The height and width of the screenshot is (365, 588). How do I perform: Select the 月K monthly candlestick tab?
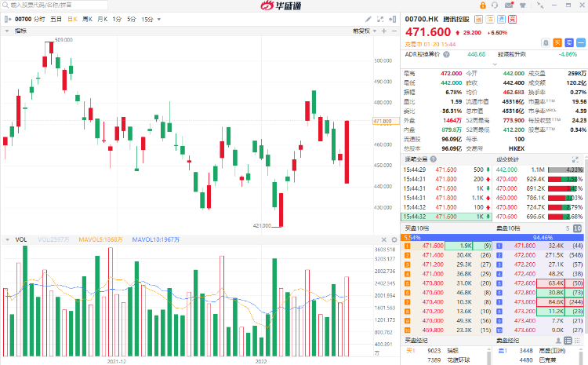[x=103, y=19]
